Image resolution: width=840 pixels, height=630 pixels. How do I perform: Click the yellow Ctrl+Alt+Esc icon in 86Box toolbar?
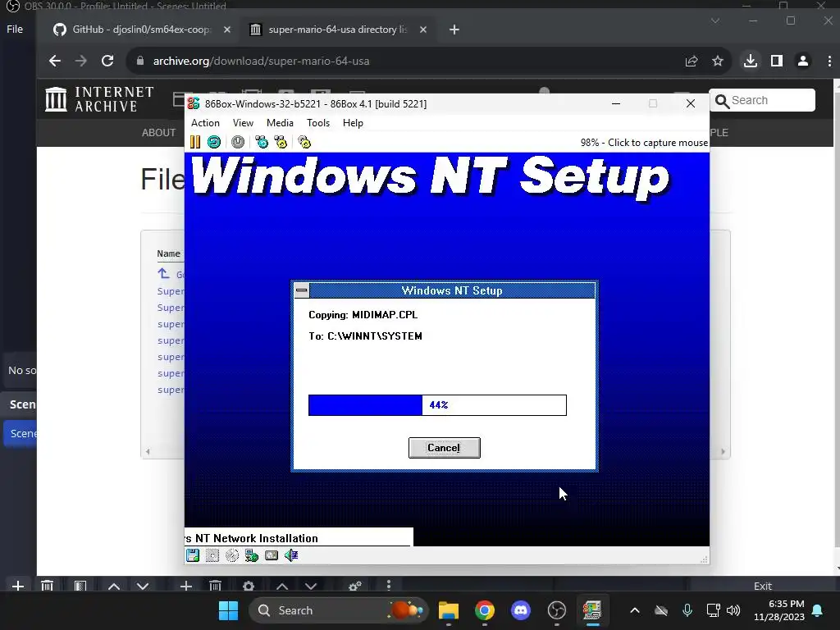point(281,142)
